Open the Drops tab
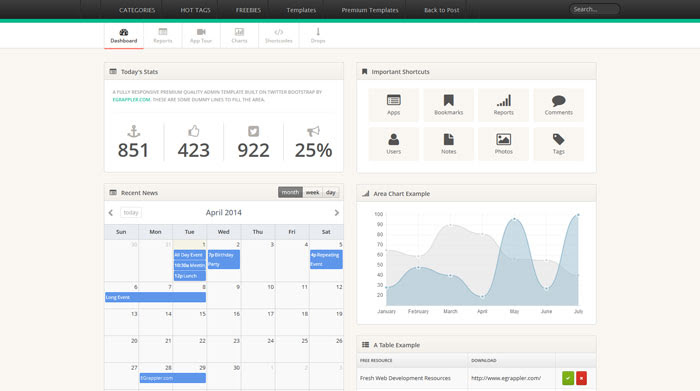 318,35
